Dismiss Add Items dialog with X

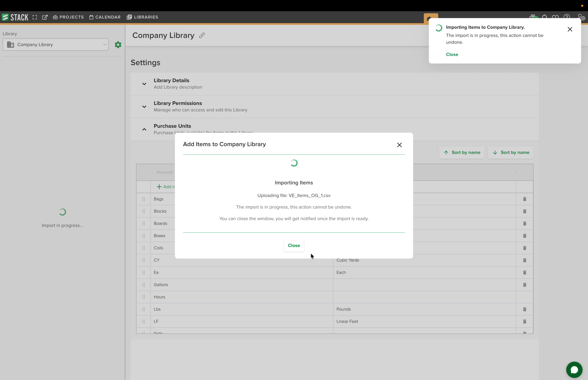399,145
